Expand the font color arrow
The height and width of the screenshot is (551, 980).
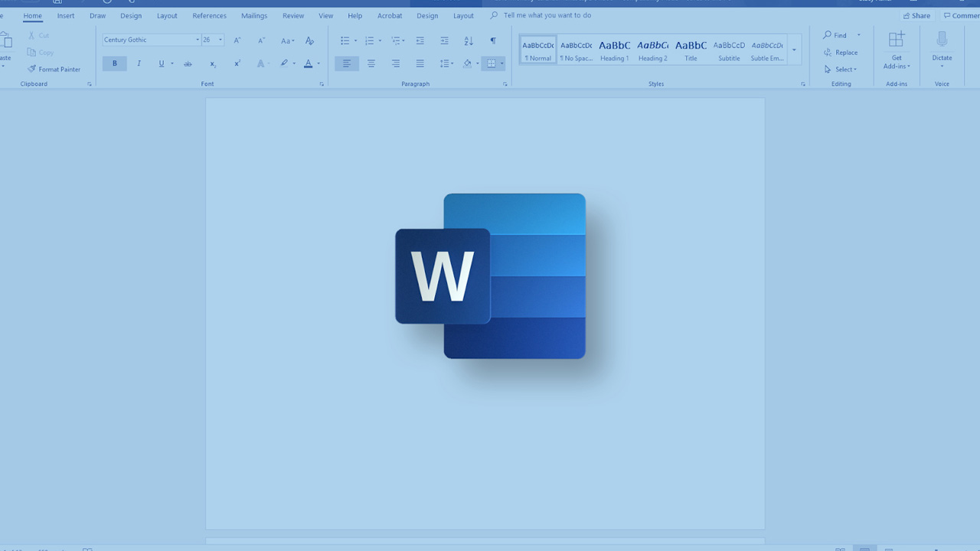click(318, 64)
